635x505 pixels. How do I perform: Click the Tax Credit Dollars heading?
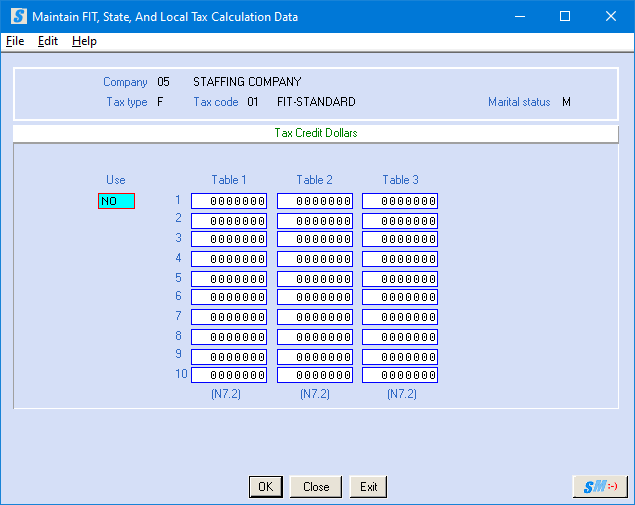[x=316, y=133]
